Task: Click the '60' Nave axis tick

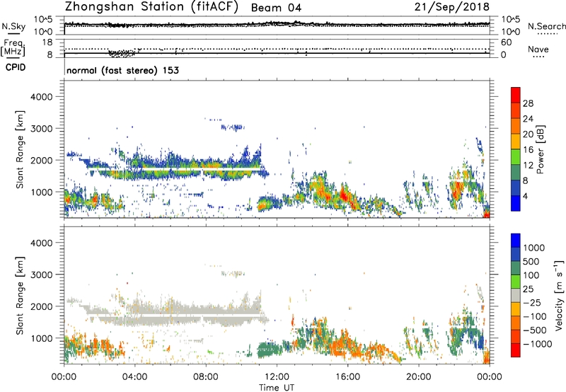Action: tap(506, 42)
